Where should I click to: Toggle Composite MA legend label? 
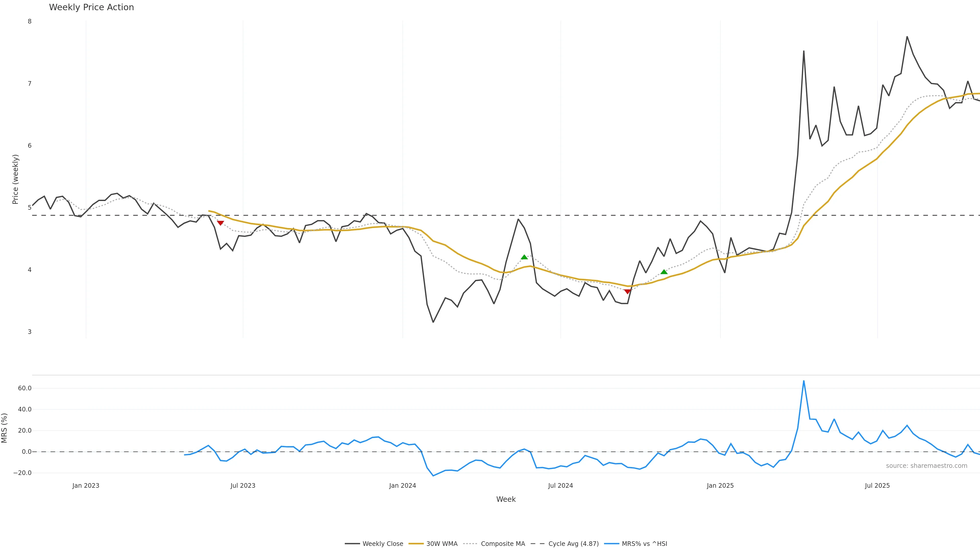pos(503,544)
